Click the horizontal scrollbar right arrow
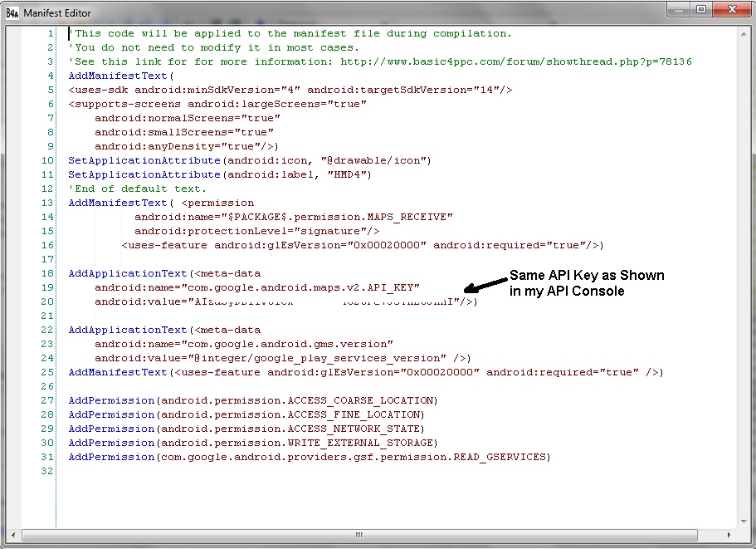Screen dimensions: 756x549 point(729,535)
